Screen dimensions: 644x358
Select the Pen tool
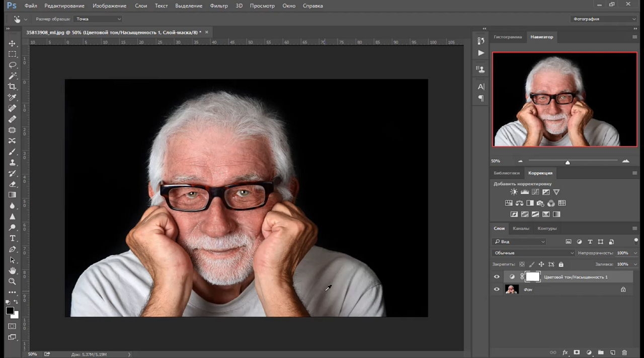coord(13,249)
